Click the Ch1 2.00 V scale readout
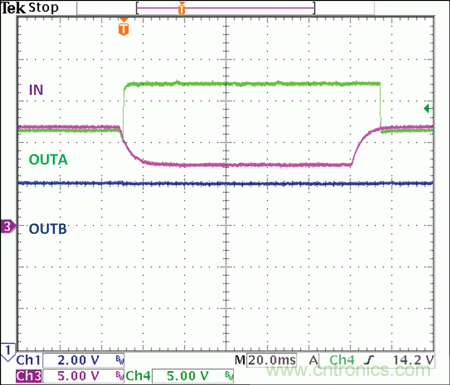 click(x=79, y=360)
